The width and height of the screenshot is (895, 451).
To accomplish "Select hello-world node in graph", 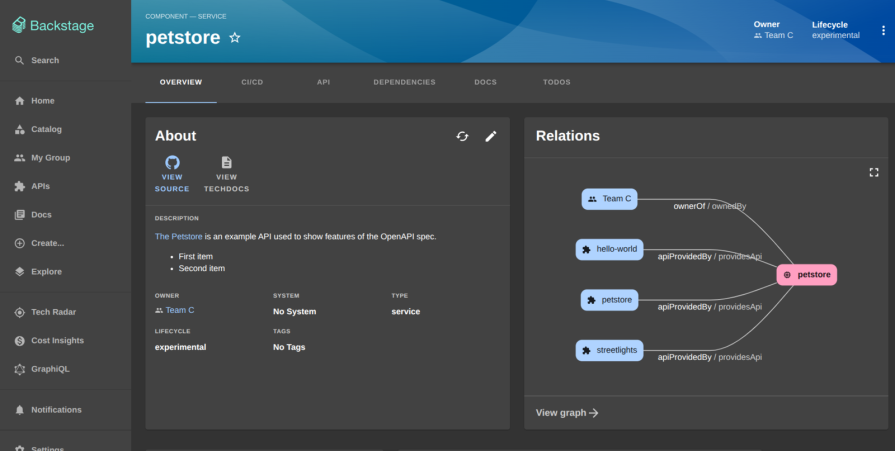I will (x=610, y=249).
